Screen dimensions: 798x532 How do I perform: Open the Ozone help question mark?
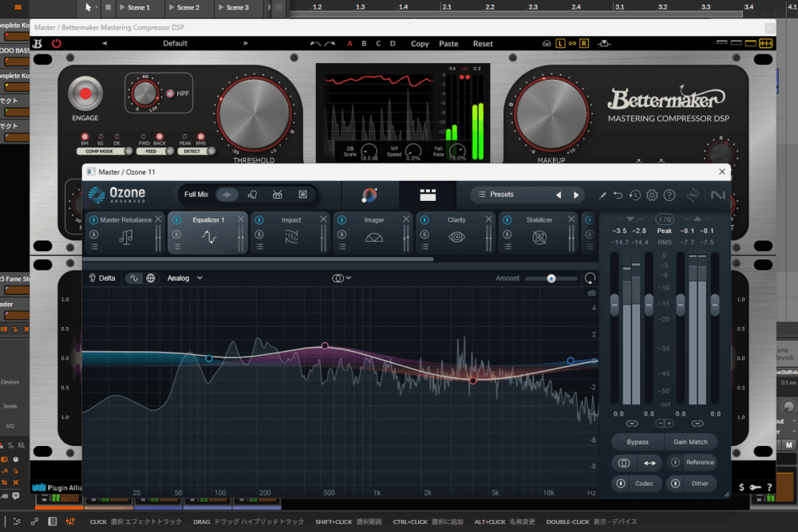[x=670, y=195]
